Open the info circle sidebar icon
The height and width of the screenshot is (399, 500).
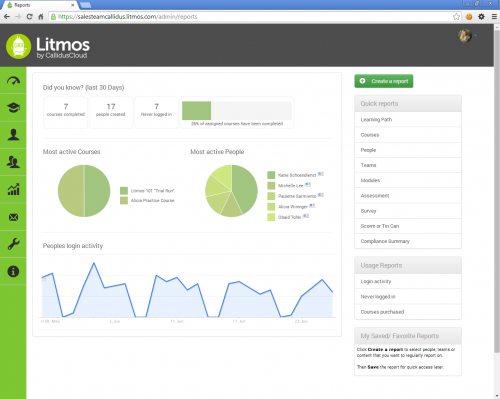(13, 272)
